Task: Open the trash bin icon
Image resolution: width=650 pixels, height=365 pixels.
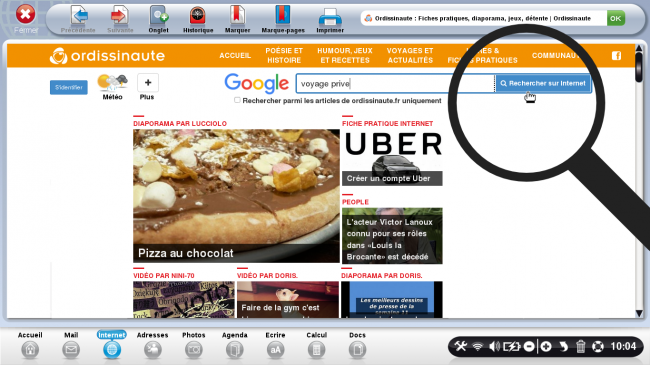Action: coord(580,346)
